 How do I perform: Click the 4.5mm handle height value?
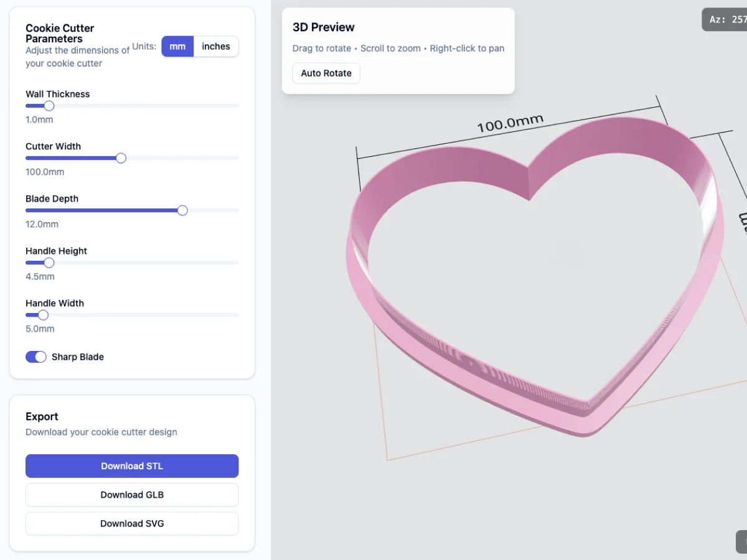(40, 276)
